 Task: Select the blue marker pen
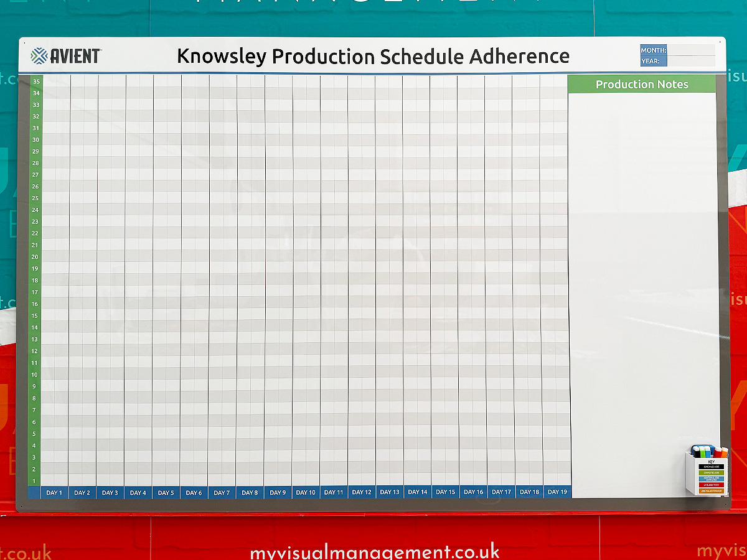[708, 452]
